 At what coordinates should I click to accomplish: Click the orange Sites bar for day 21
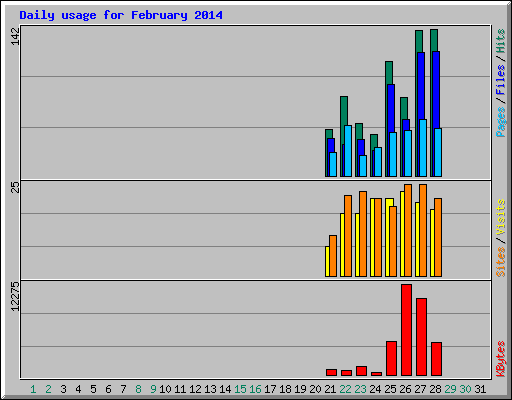click(333, 256)
